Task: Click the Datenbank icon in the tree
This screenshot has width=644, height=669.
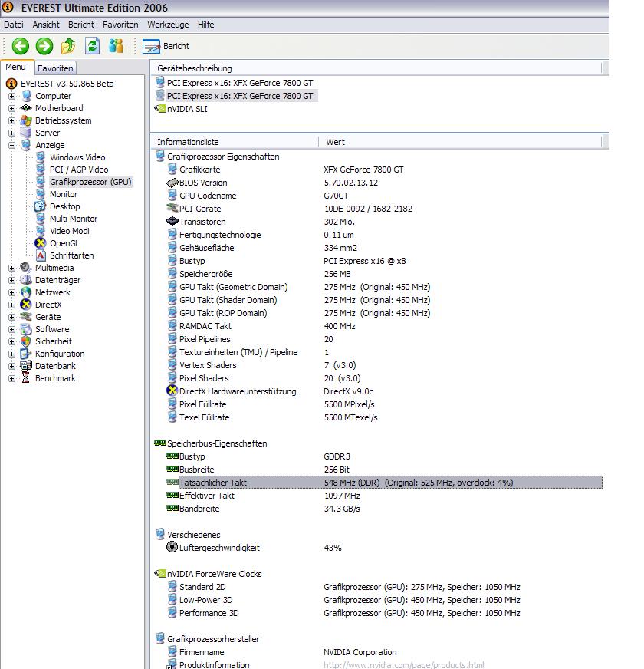Action: click(x=25, y=366)
